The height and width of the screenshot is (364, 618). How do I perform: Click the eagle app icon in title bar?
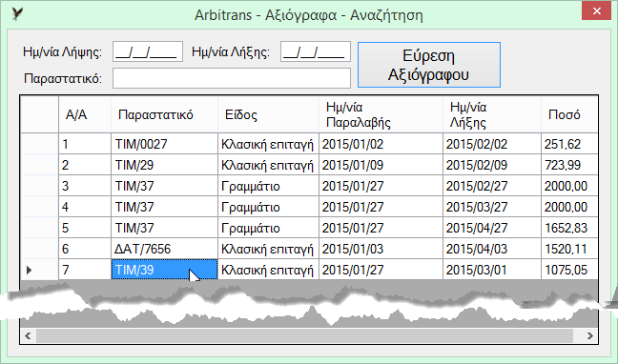click(x=17, y=13)
